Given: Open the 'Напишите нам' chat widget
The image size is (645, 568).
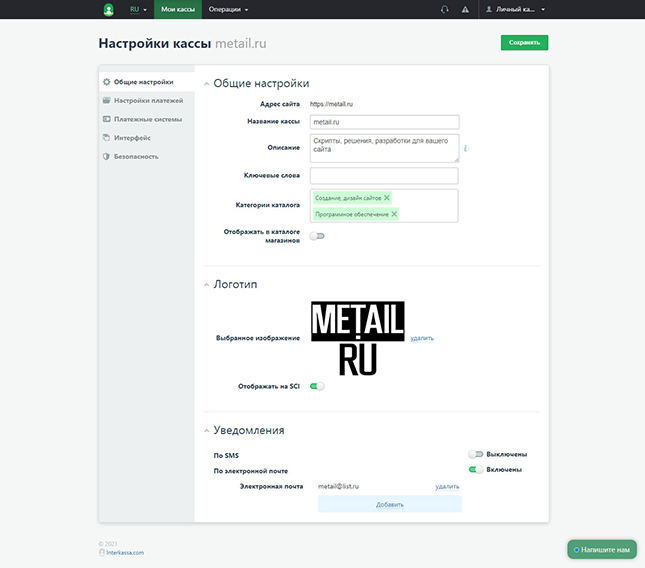Looking at the screenshot, I should 602,549.
